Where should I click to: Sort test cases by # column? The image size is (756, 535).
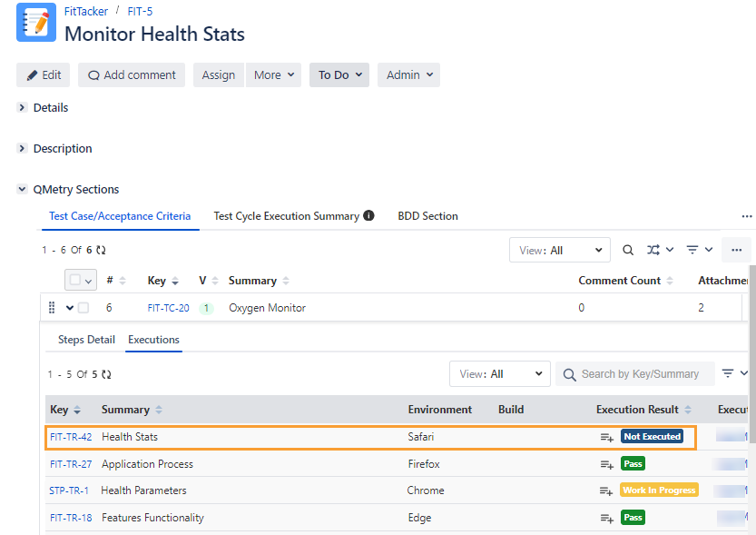123,281
